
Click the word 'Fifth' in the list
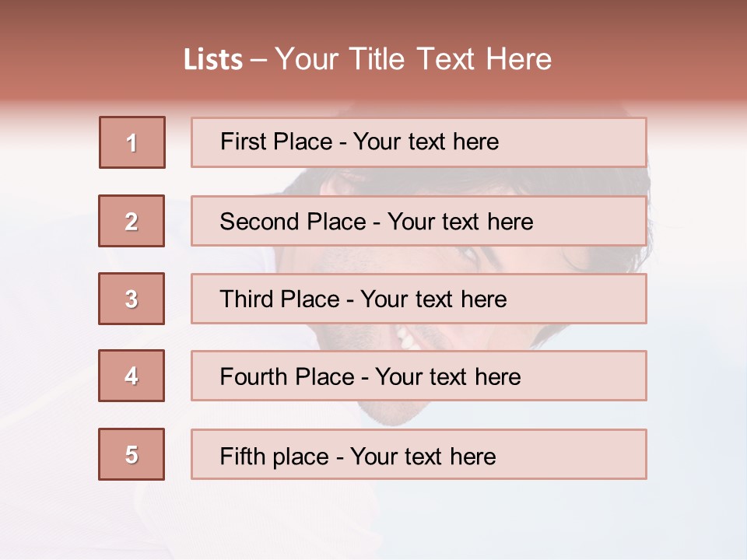pyautogui.click(x=243, y=456)
